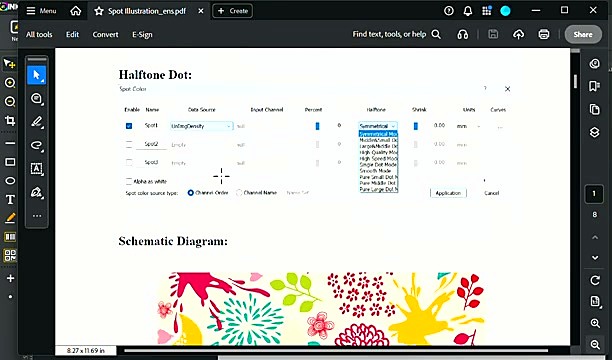
Task: Open the page display options icon
Action: click(595, 301)
